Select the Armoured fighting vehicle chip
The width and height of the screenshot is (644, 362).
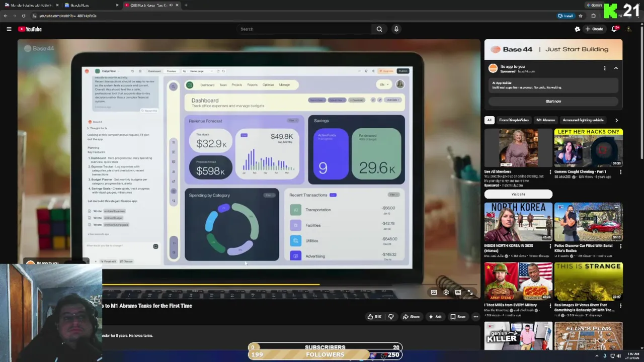[583, 120]
